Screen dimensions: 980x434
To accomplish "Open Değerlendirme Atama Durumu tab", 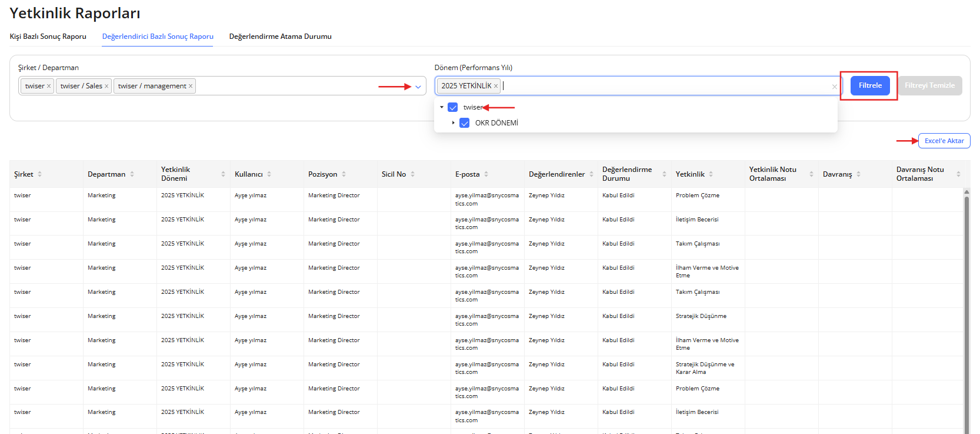I will tap(280, 37).
